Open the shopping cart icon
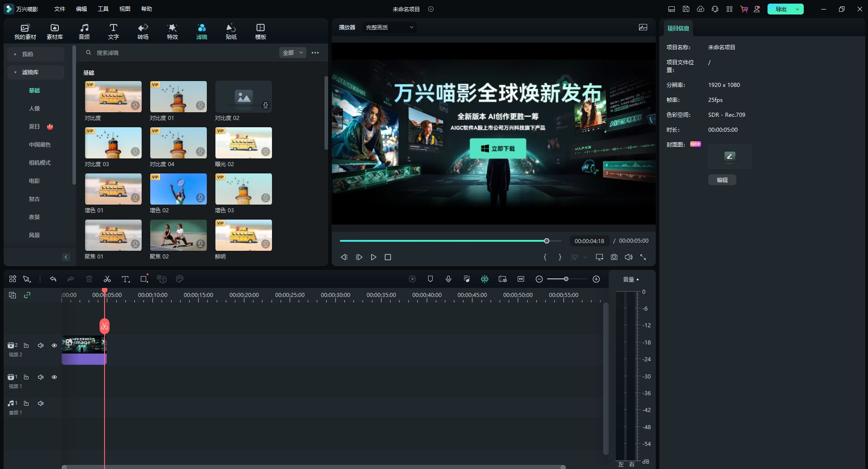 (x=744, y=9)
